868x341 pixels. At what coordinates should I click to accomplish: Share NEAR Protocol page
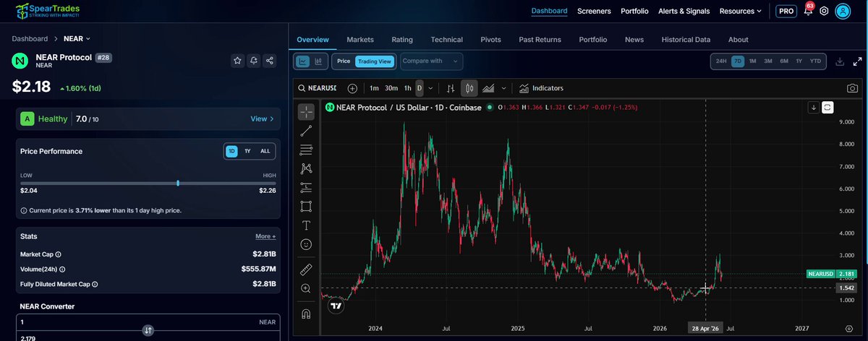pos(270,61)
